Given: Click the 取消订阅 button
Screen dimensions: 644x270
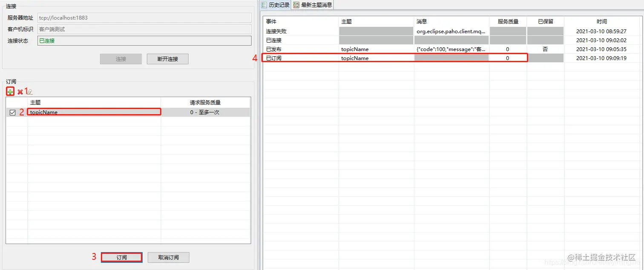Looking at the screenshot, I should (168, 258).
